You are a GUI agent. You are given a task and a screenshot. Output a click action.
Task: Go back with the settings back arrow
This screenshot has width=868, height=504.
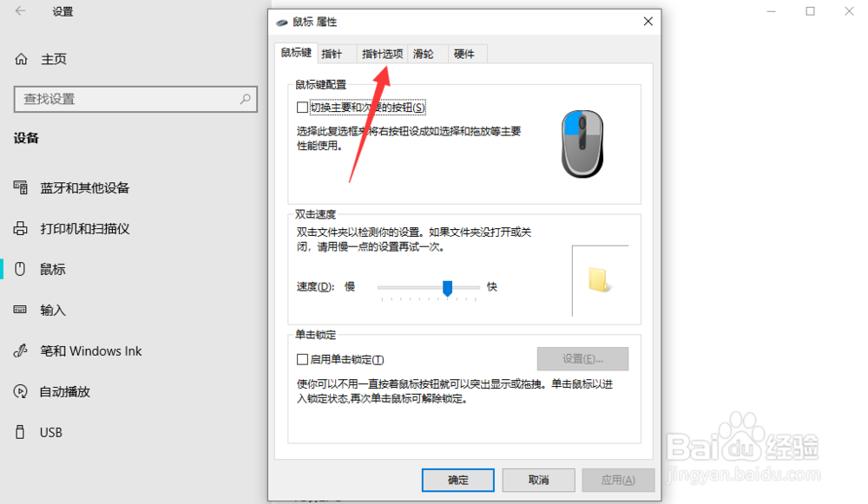pyautogui.click(x=21, y=11)
